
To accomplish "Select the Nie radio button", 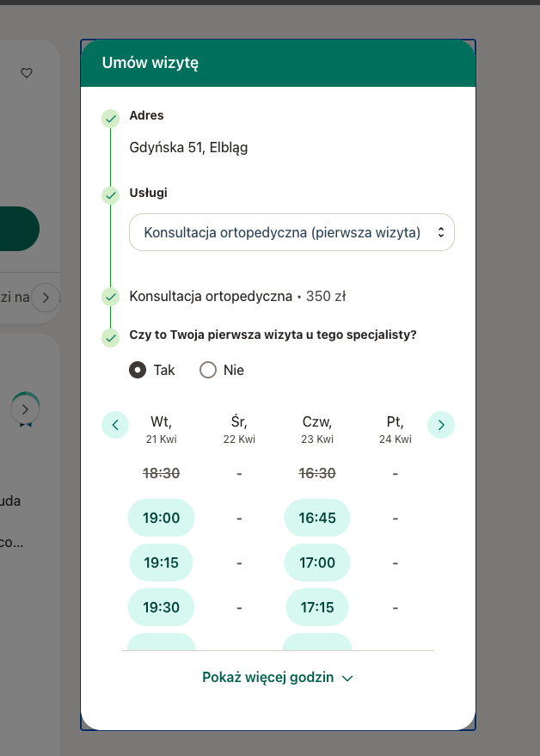I will tap(207, 370).
